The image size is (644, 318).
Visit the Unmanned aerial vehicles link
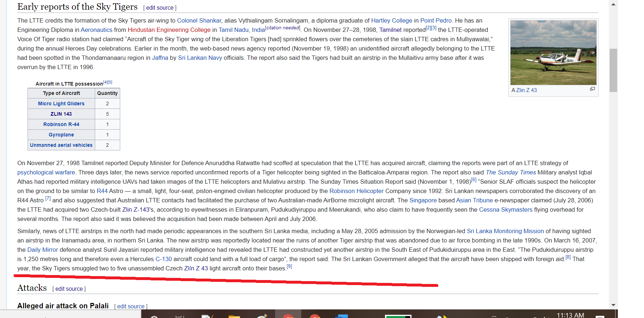pyautogui.click(x=61, y=145)
